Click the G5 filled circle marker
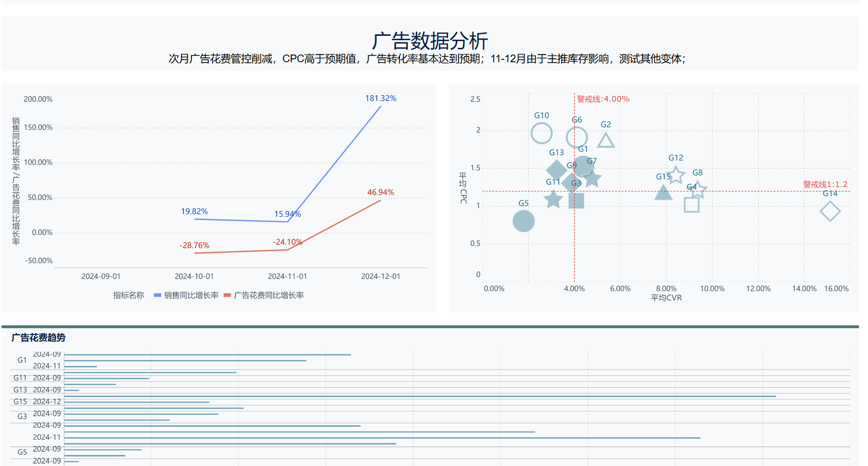The width and height of the screenshot is (868, 466). point(523,221)
